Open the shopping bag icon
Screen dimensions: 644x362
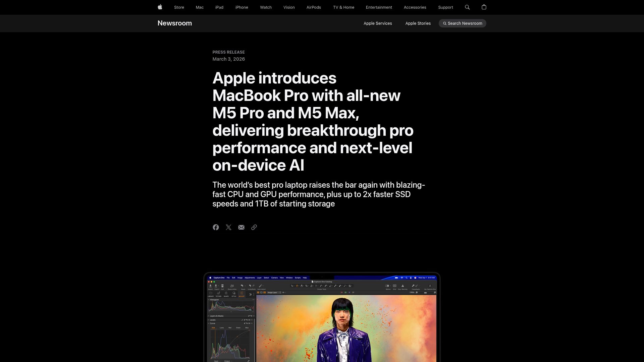484,7
